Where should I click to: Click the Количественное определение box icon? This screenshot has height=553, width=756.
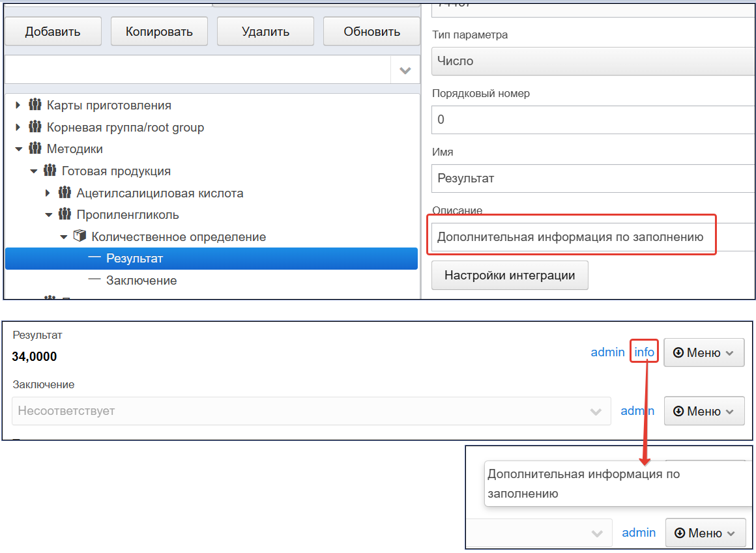pos(80,236)
